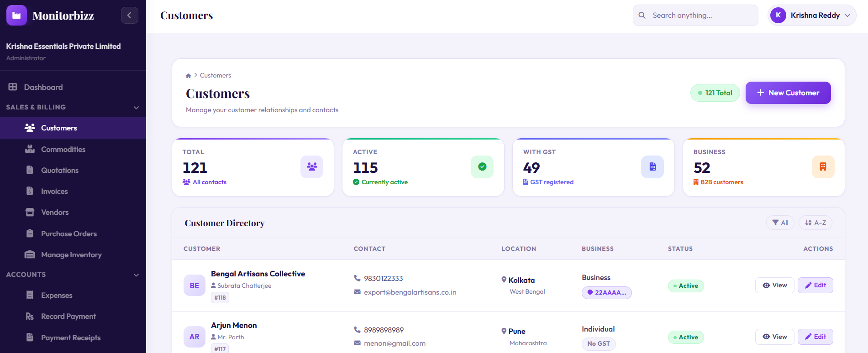This screenshot has height=353, width=868.
Task: Open Commodities from the sidebar
Action: (73, 149)
